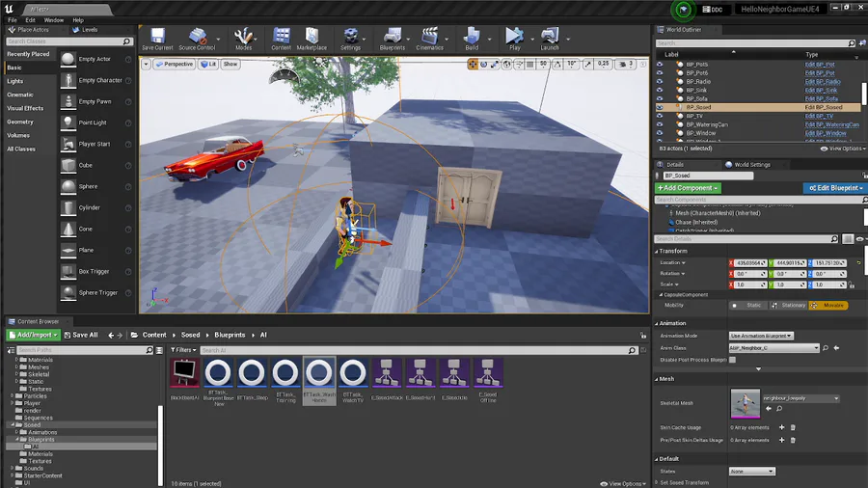This screenshot has height=488, width=868.
Task: Click the Launch toolbar icon
Action: pos(550,37)
